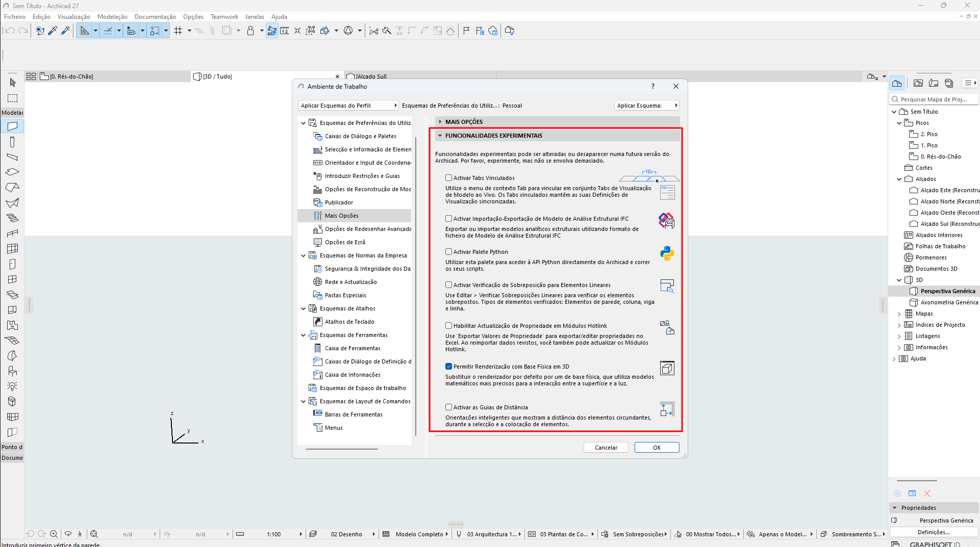
Task: Select the Beam tool
Action: (x=13, y=157)
